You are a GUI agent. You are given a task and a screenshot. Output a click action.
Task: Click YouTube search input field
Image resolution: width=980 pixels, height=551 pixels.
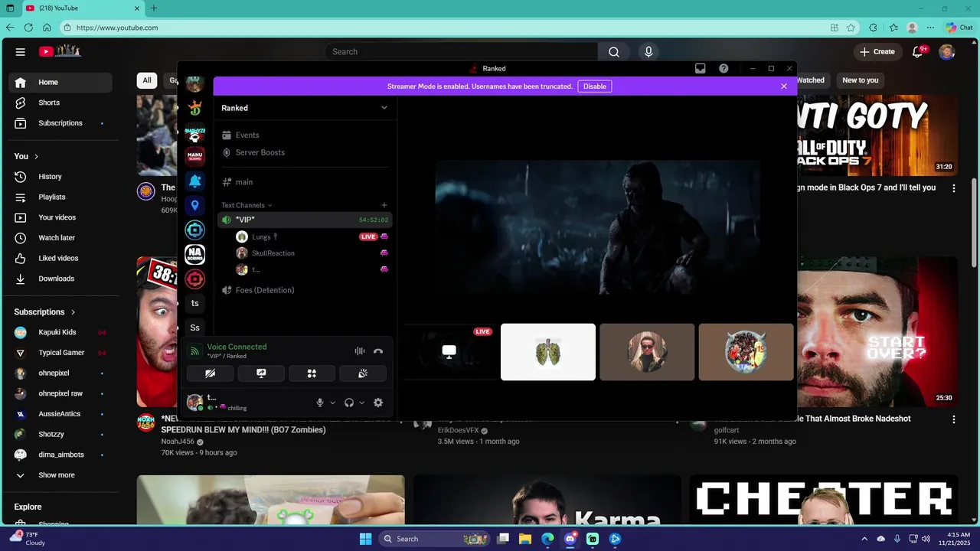(461, 51)
